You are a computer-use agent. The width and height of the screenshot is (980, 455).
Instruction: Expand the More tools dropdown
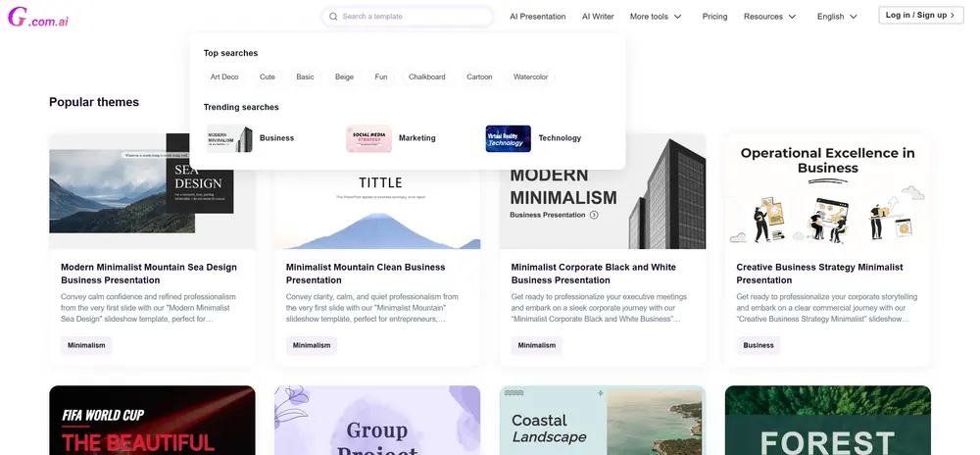(x=656, y=17)
